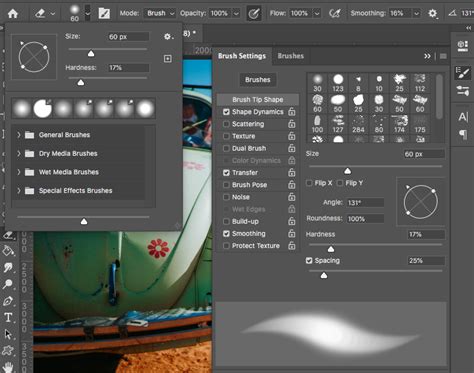Enable Texture checkbox

(x=226, y=136)
